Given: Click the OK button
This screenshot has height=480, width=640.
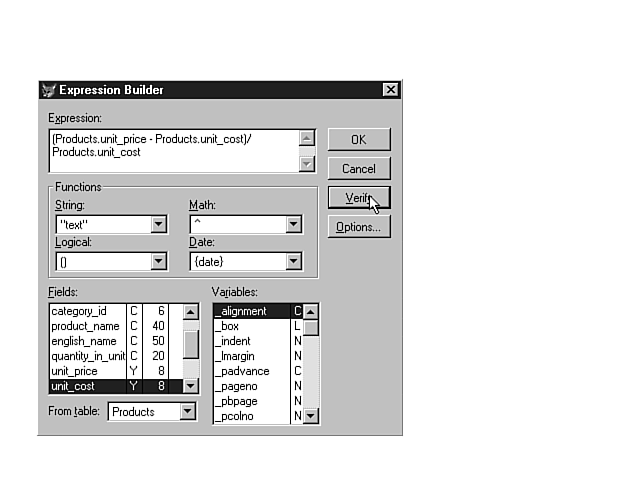Looking at the screenshot, I should point(358,139).
